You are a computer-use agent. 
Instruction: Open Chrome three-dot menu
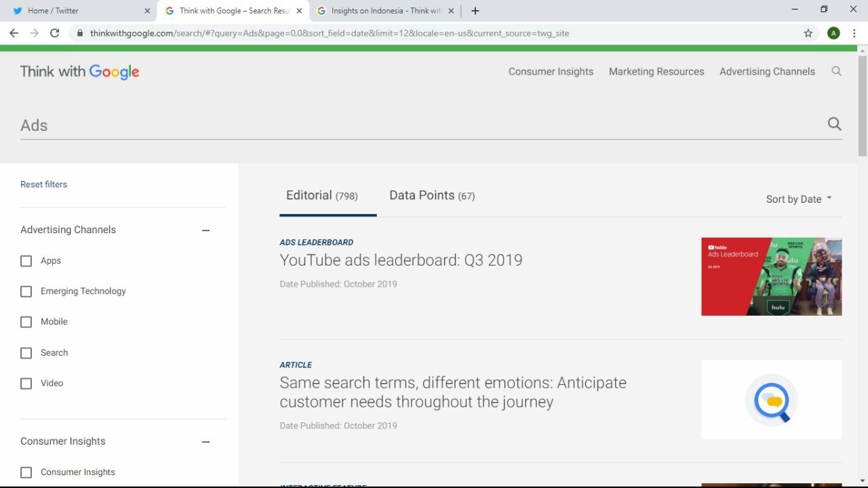pyautogui.click(x=854, y=33)
